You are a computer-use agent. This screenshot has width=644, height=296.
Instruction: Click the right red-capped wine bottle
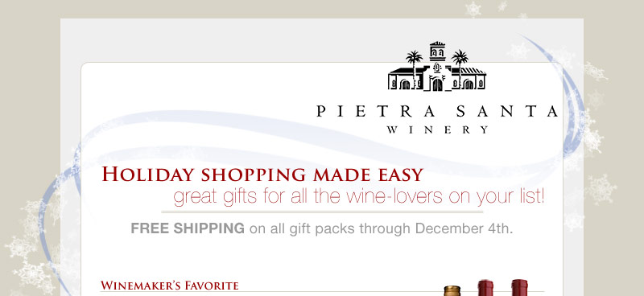(x=519, y=287)
